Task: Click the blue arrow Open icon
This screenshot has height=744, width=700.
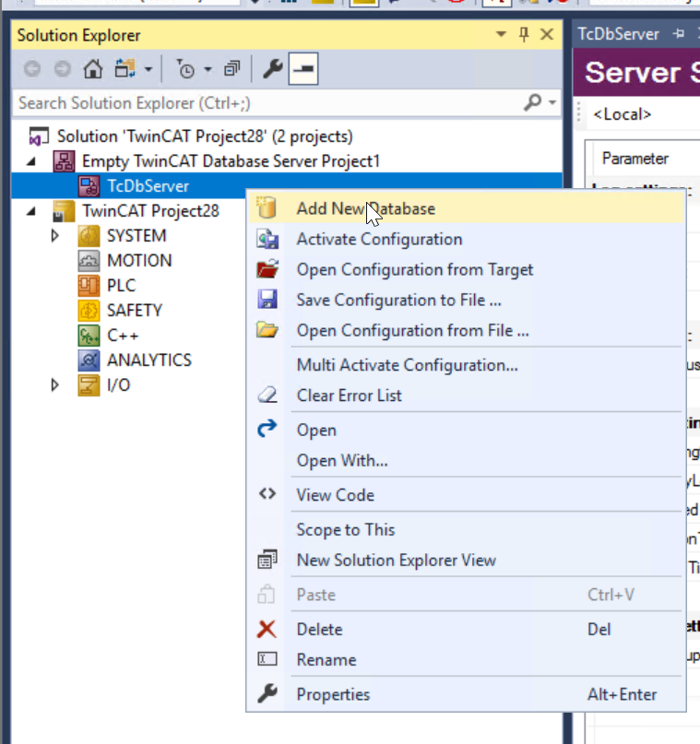Action: pyautogui.click(x=267, y=428)
